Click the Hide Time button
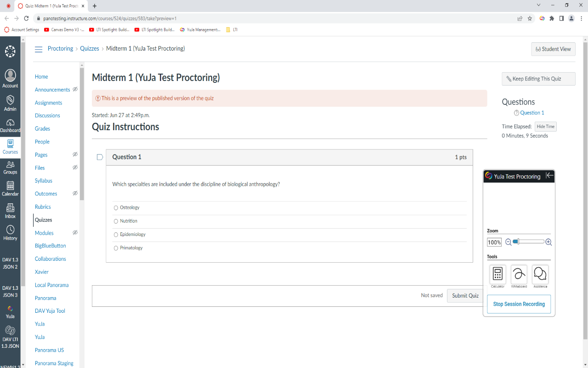Viewport: 588px width, 368px height. pyautogui.click(x=546, y=126)
